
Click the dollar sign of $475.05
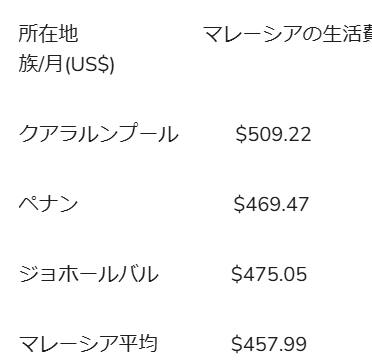(236, 274)
